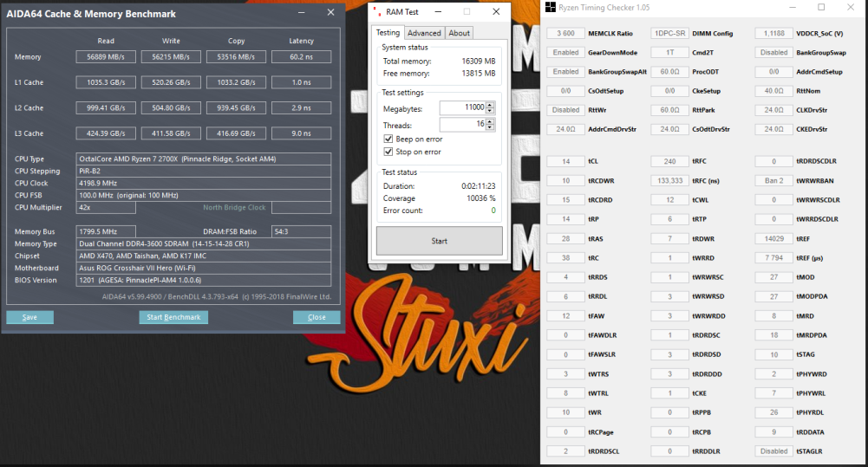Click the Ryzen Timing Checker title bar icon
The image size is (868, 467).
[x=551, y=7]
